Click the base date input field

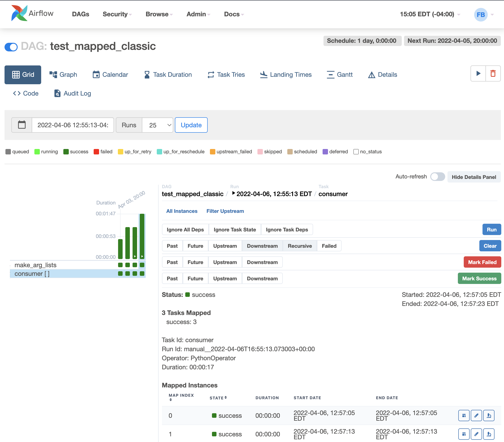pyautogui.click(x=73, y=125)
